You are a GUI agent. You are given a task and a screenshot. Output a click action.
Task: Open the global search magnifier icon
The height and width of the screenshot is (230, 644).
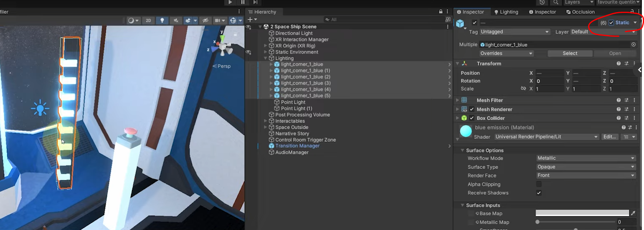pyautogui.click(x=556, y=3)
